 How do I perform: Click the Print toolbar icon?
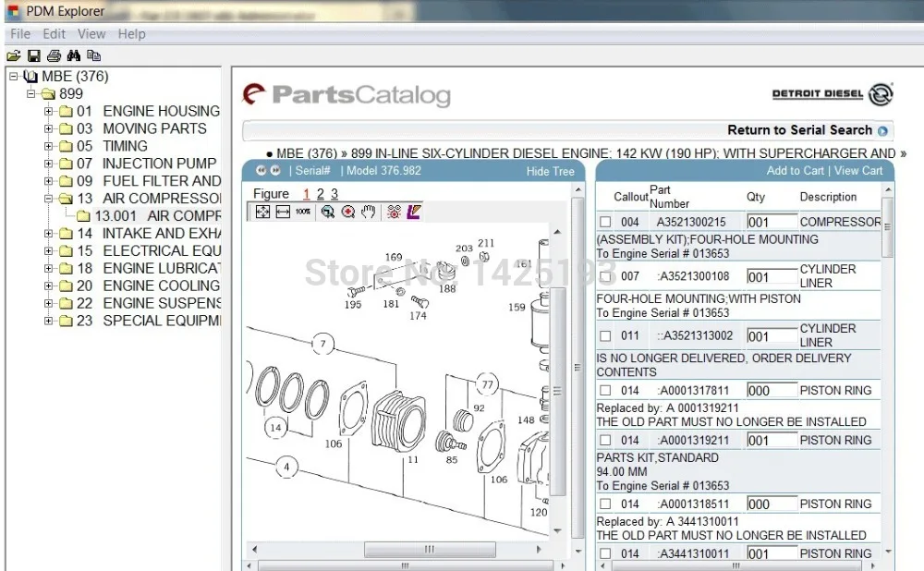coord(54,56)
